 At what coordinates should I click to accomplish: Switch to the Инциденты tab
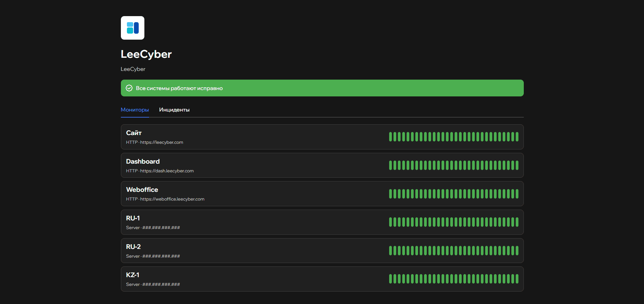pos(174,110)
